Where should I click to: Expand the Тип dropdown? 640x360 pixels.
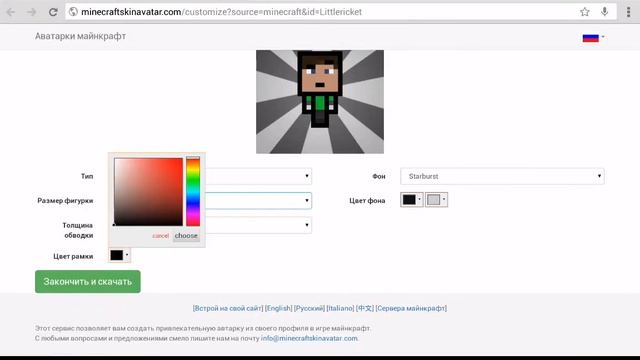tap(258, 176)
